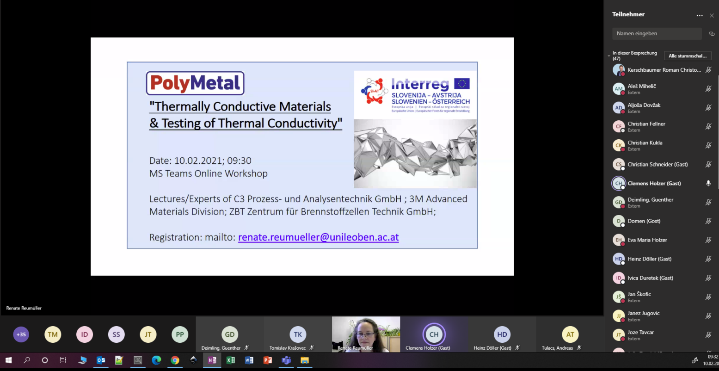Viewport: 719px width, 371px height.
Task: Toggle mute icon for Christian Fellner
Action: coord(708,126)
